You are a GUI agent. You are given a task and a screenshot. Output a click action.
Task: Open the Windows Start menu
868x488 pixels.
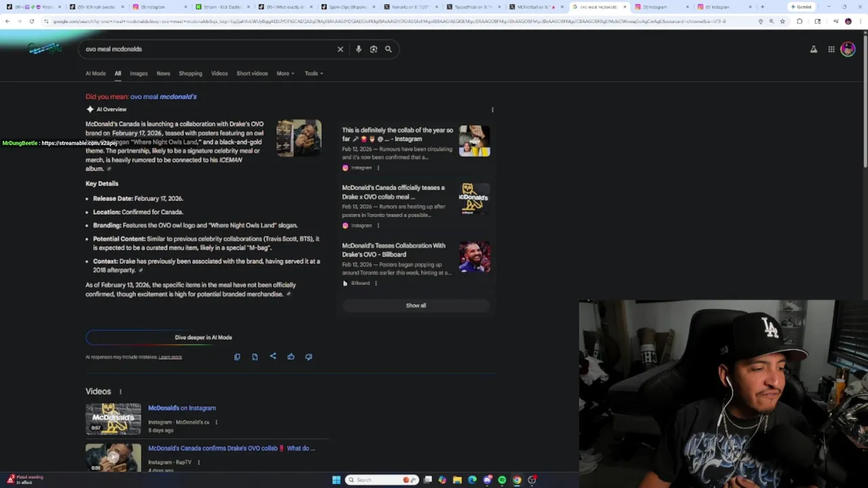pos(336,480)
